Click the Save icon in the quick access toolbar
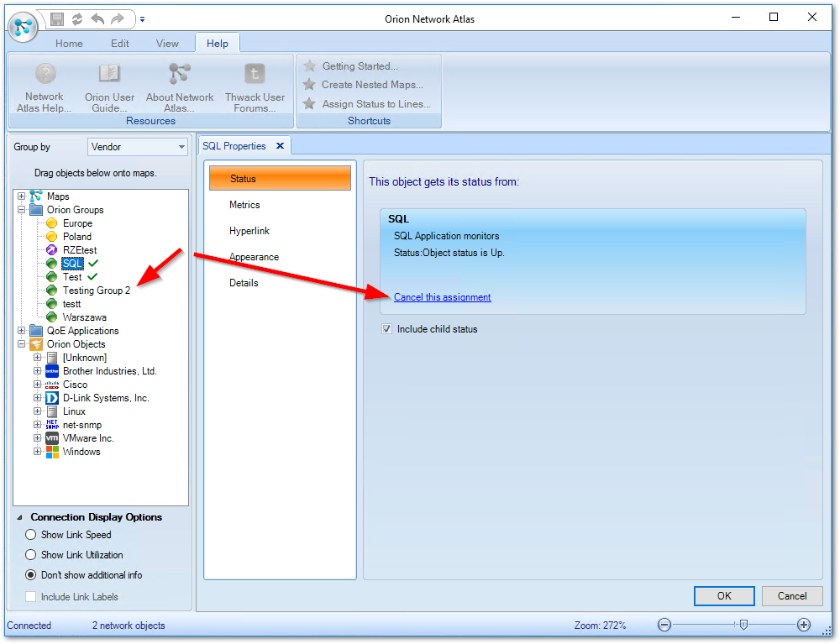The width and height of the screenshot is (840, 644). pos(55,18)
